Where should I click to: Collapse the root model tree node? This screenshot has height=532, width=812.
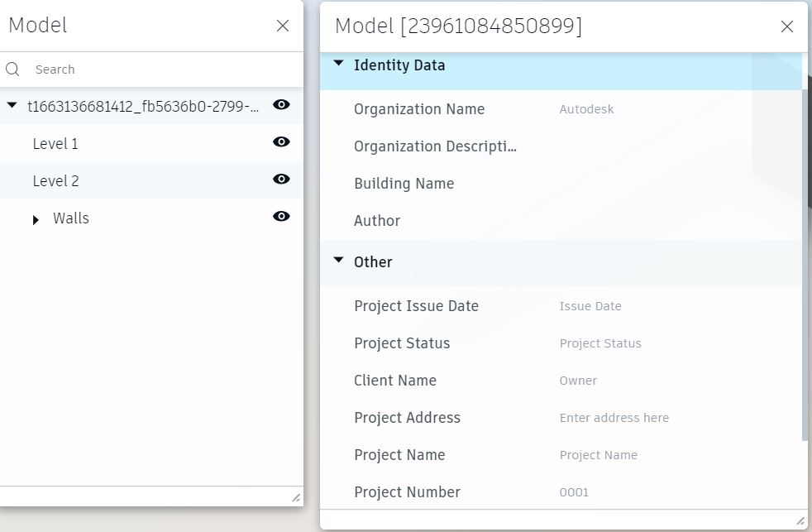(12, 105)
